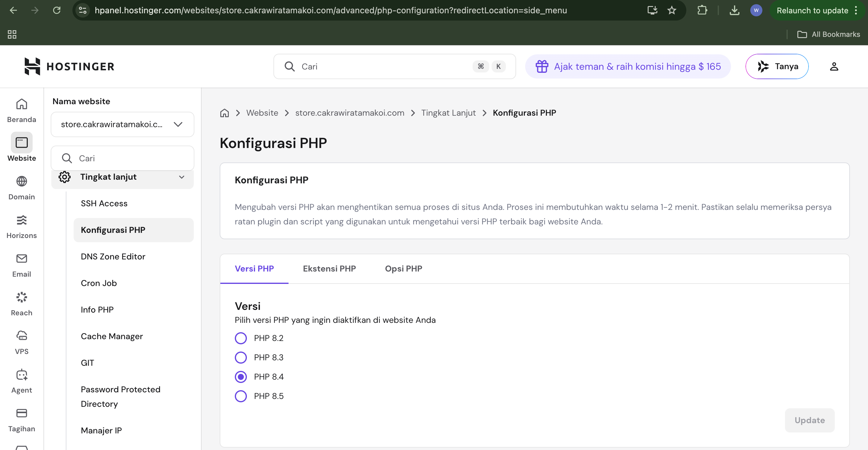Open Email section in the left rail
The height and width of the screenshot is (450, 868).
21,265
